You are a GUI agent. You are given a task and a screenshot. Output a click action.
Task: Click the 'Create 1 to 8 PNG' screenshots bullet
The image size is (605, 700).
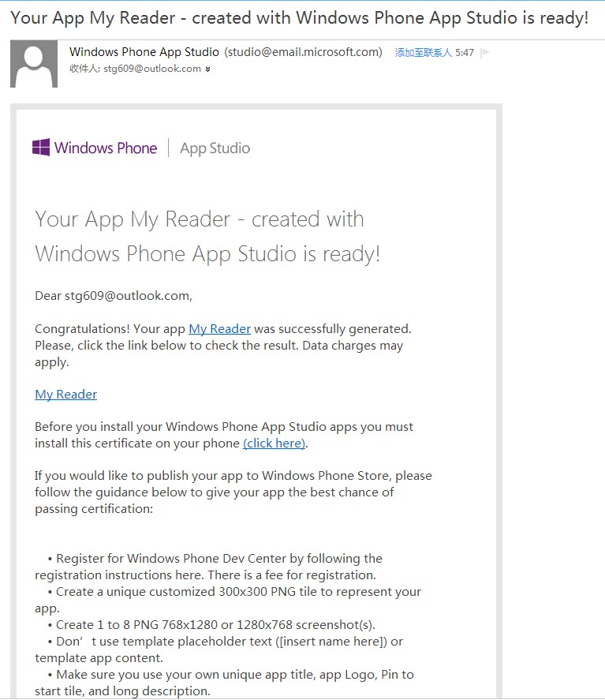(x=211, y=625)
